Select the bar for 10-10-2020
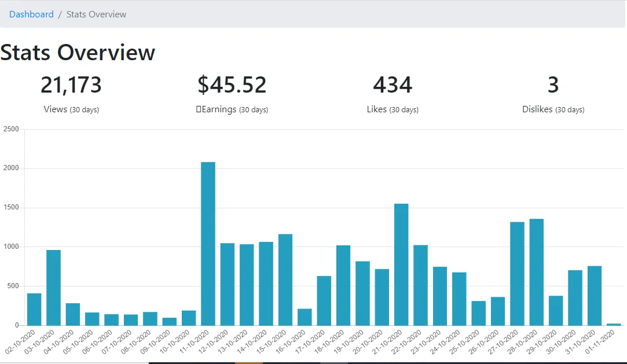This screenshot has height=364, width=627. point(189,318)
